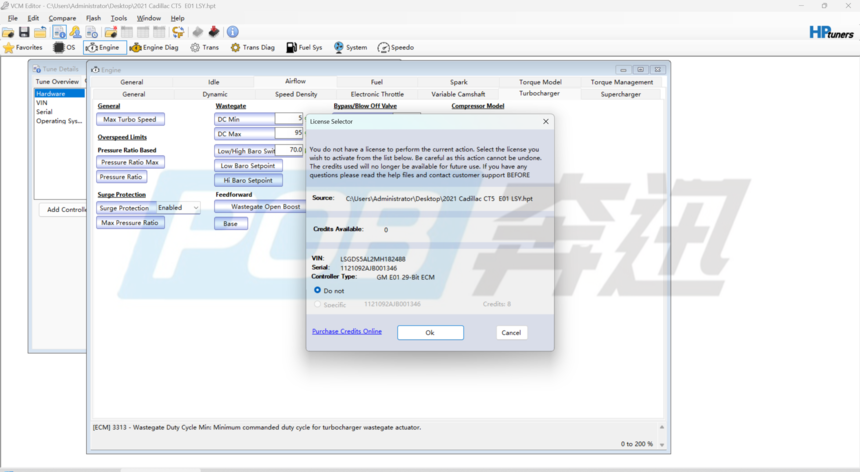
Task: Click the first grayed table icon
Action: [127, 32]
